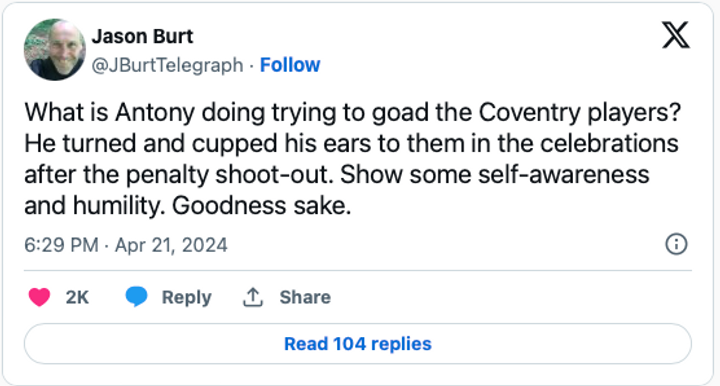
Task: Open the 6:29 PM time link
Action: (x=61, y=245)
